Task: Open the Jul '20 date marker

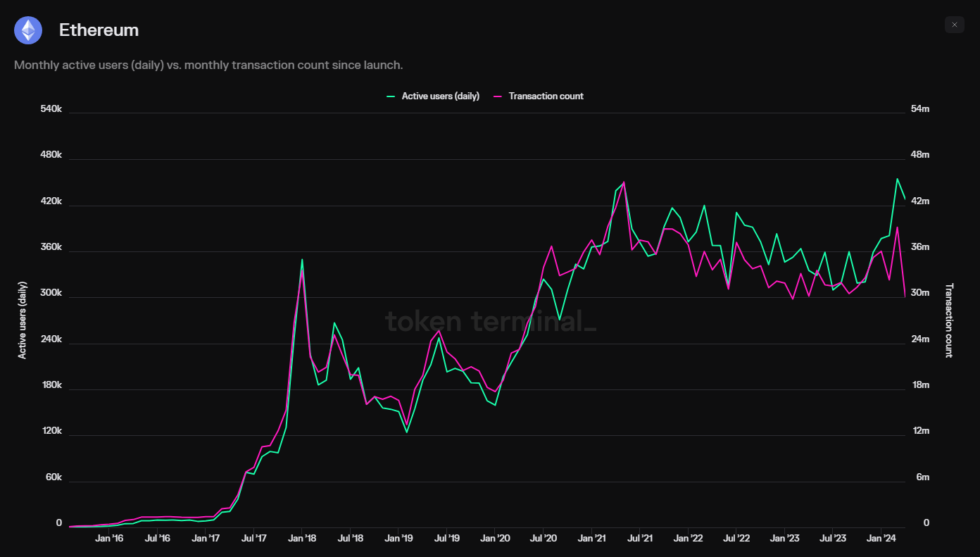Action: tap(543, 538)
